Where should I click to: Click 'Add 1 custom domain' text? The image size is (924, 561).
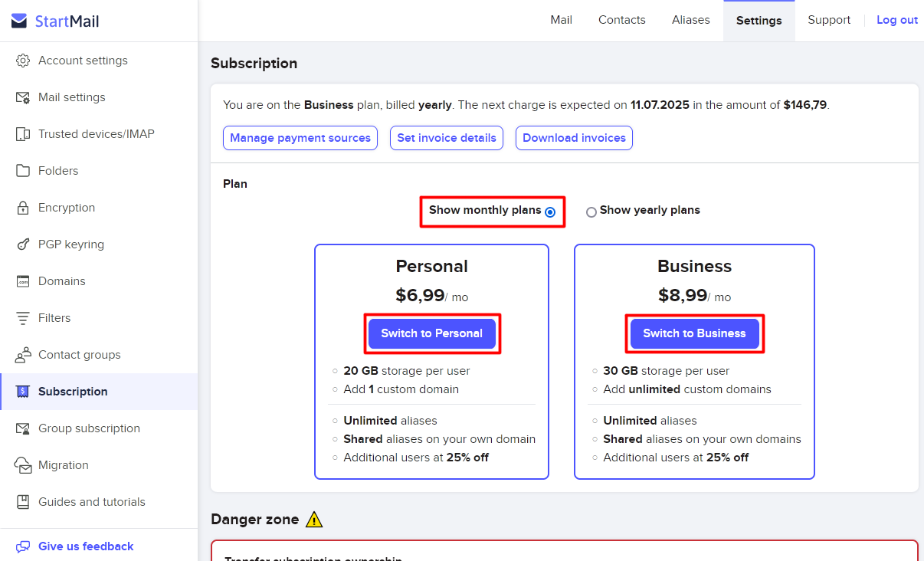401,389
